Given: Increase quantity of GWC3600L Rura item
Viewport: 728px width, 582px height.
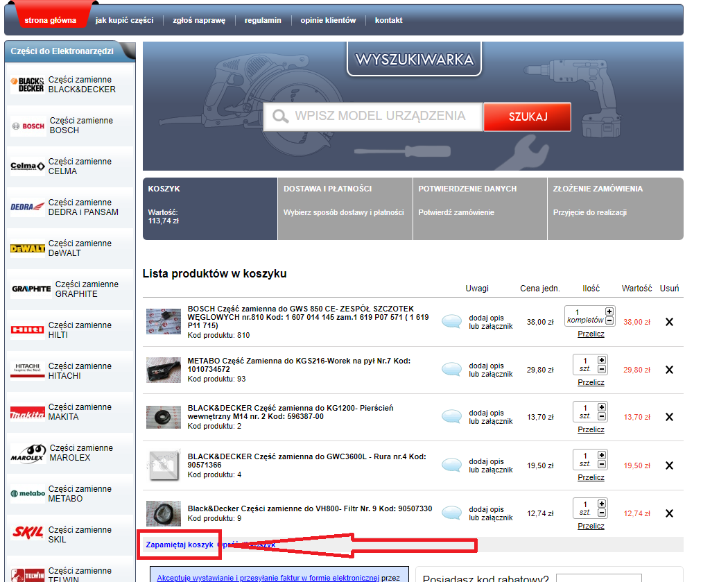Looking at the screenshot, I should point(602,455).
